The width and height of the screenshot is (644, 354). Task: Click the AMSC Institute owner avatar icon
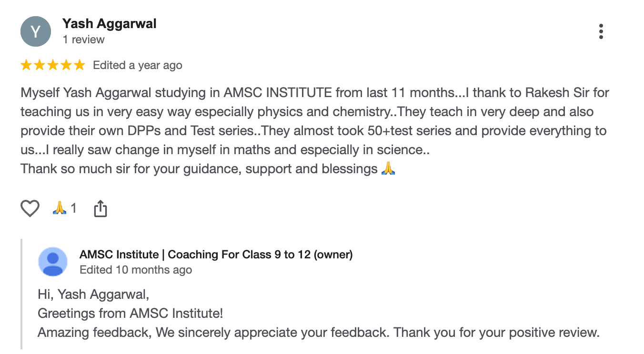(53, 262)
